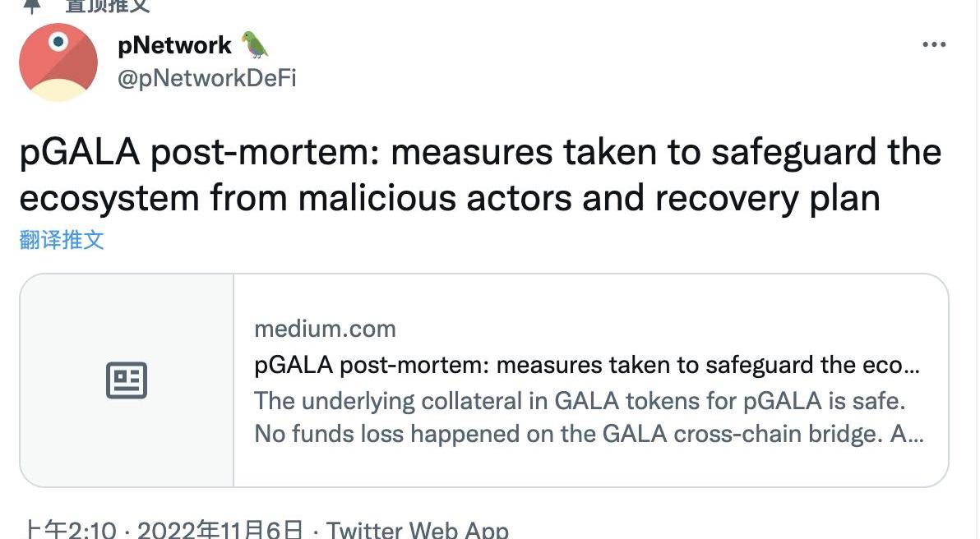The height and width of the screenshot is (539, 980).
Task: Click the 置顶推文 pinned tweet label
Action: point(108,5)
